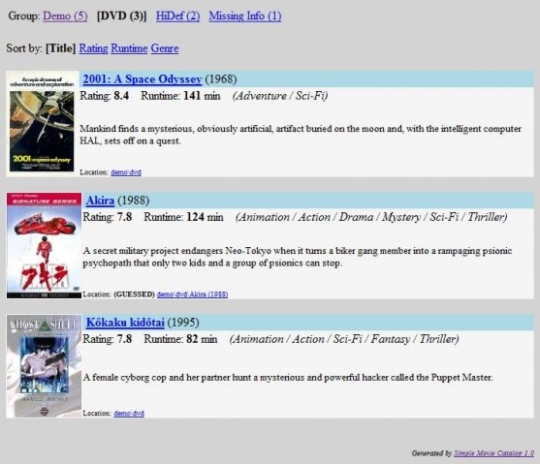Open the demo/dvd location link for 2001
Image resolution: width=540 pixels, height=464 pixels.
(126, 172)
